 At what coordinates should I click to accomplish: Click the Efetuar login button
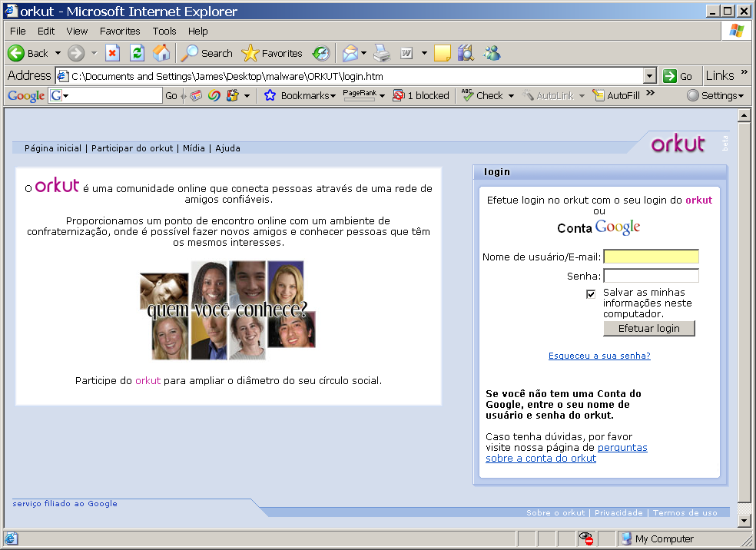click(x=649, y=328)
